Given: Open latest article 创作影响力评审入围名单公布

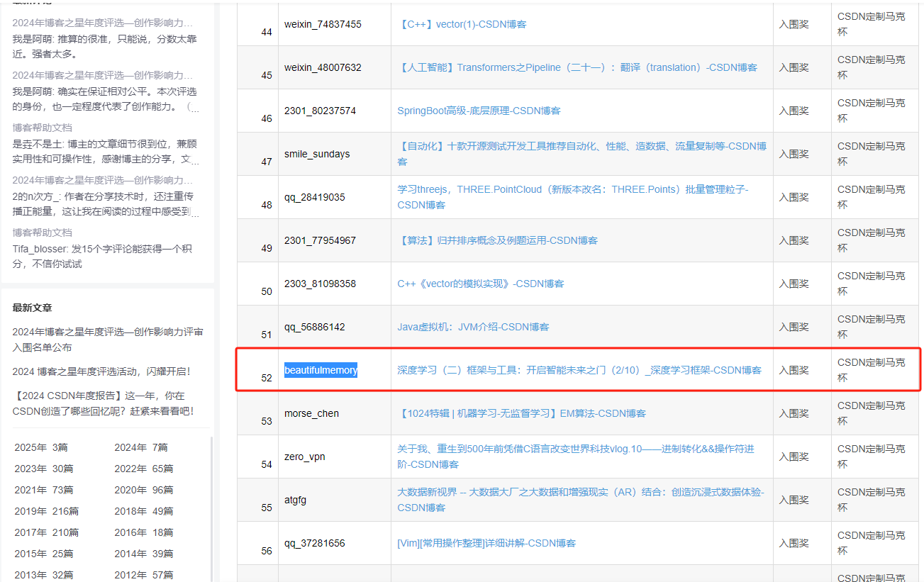Looking at the screenshot, I should coord(108,340).
